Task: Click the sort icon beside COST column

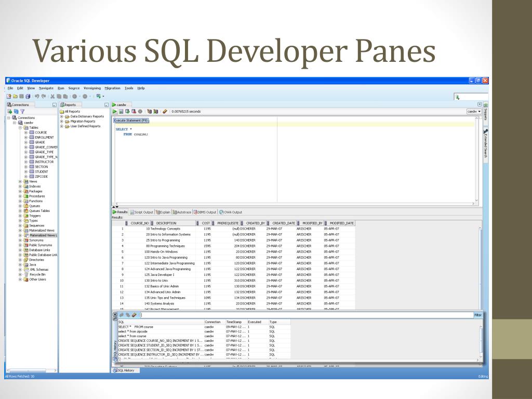Action: coord(197,223)
